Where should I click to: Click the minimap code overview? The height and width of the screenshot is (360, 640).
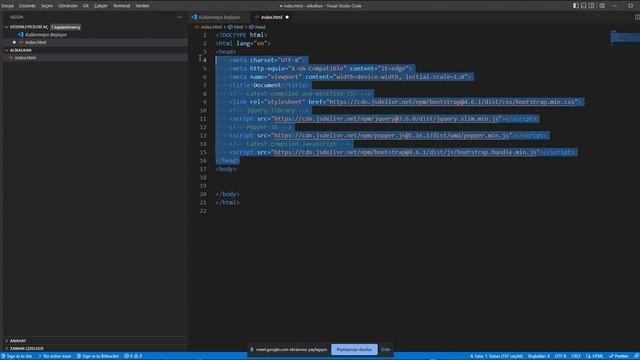(624, 38)
